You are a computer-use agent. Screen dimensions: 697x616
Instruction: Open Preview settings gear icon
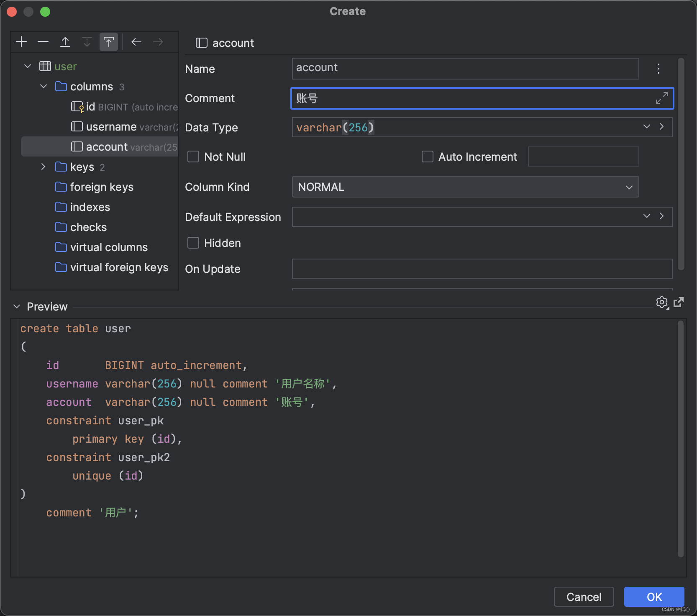[x=662, y=302]
